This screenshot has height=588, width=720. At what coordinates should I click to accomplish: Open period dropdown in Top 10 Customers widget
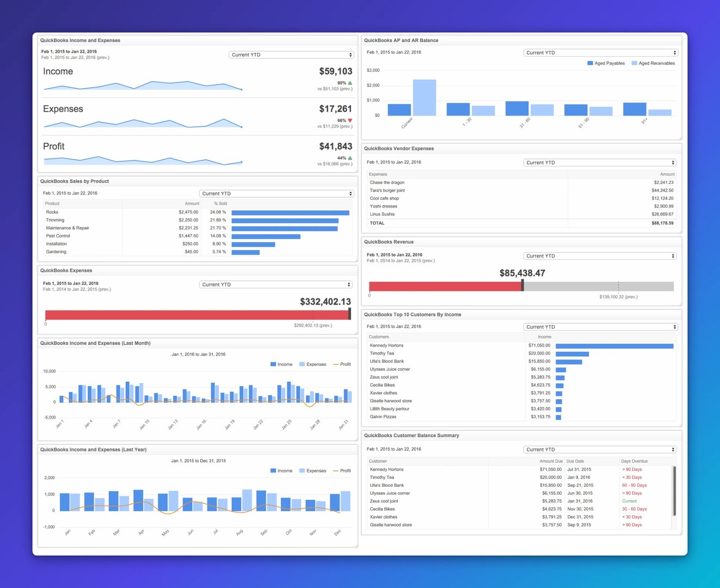600,327
